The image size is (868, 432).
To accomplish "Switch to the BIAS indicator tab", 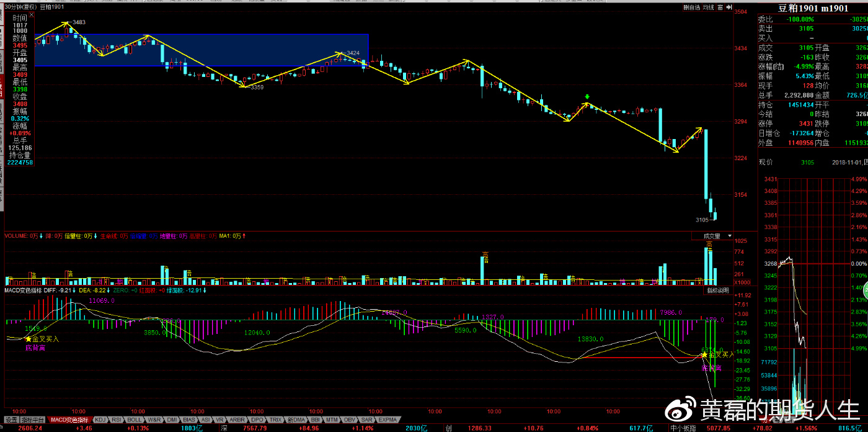I will (190, 420).
